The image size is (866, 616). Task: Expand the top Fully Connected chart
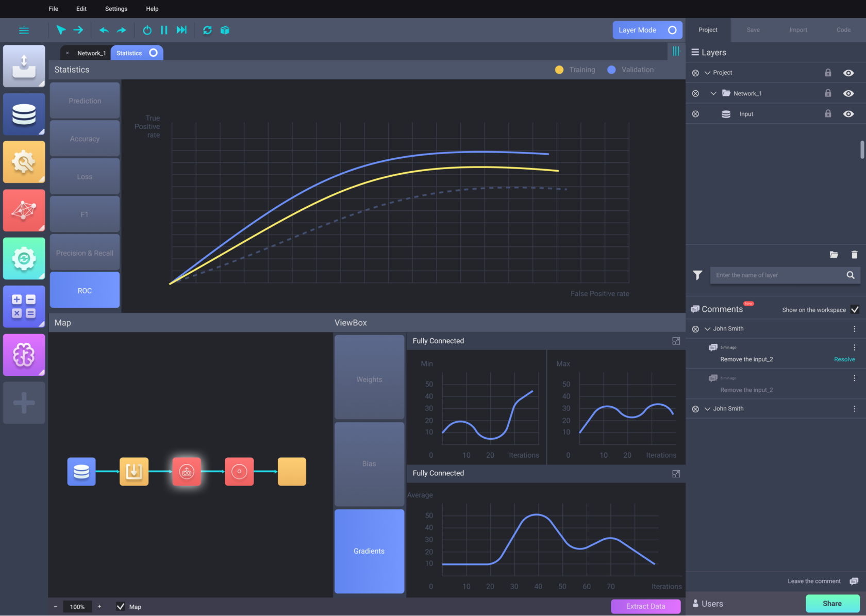[x=676, y=341]
